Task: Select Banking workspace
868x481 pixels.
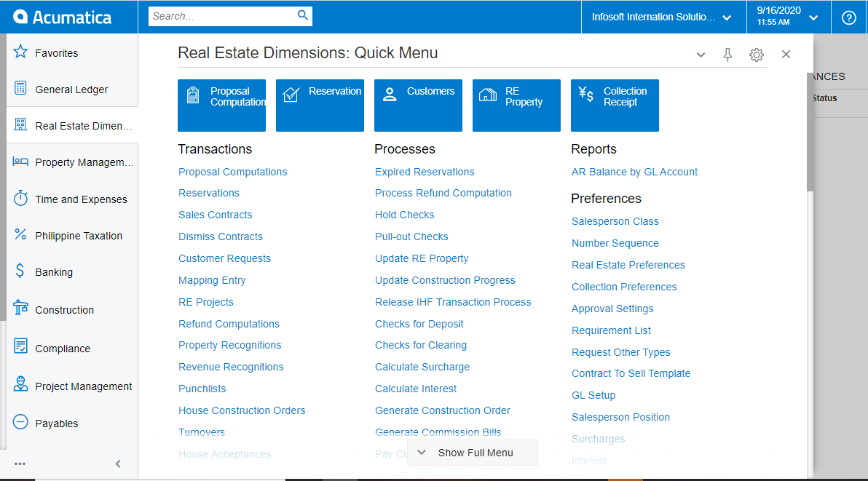Action: (54, 272)
